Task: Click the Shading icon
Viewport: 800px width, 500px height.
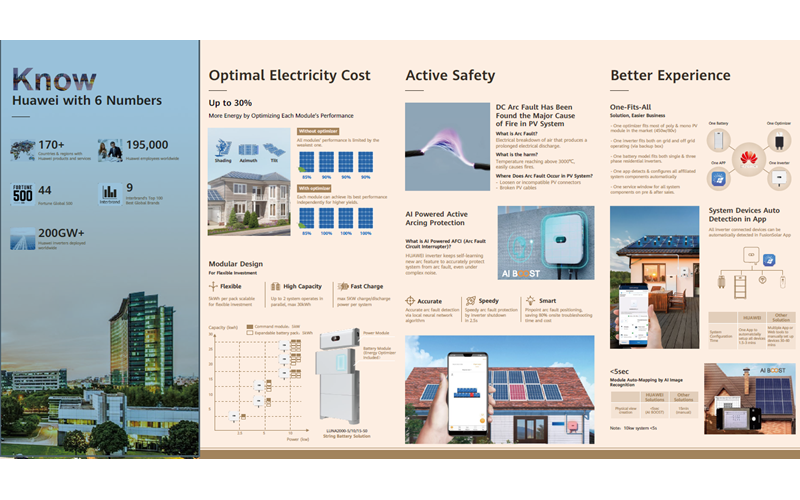Action: click(223, 148)
